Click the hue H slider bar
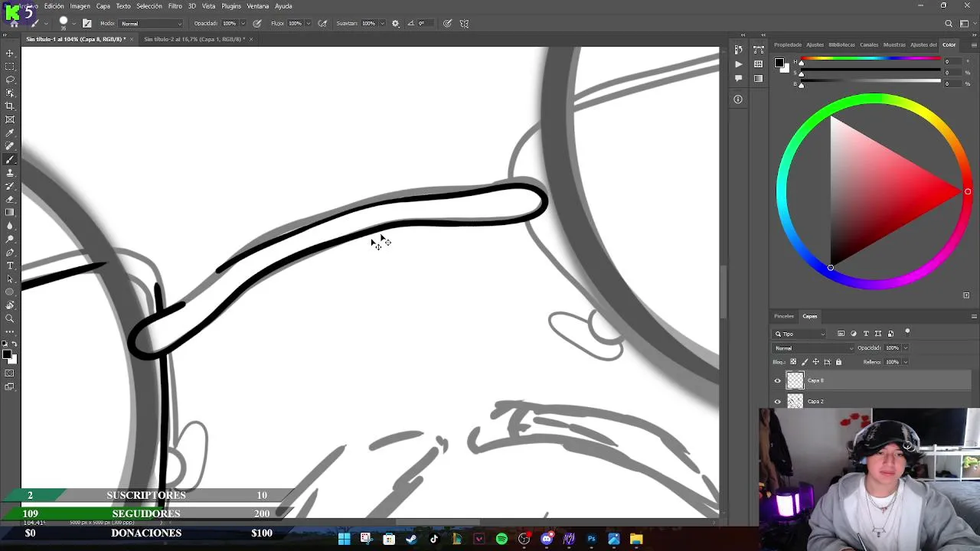980x551 pixels. click(x=871, y=59)
